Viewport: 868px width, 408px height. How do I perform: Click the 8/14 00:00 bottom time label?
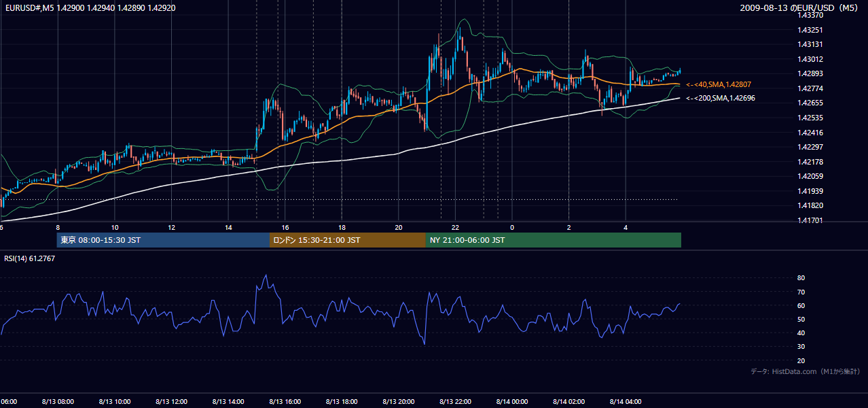click(x=512, y=401)
